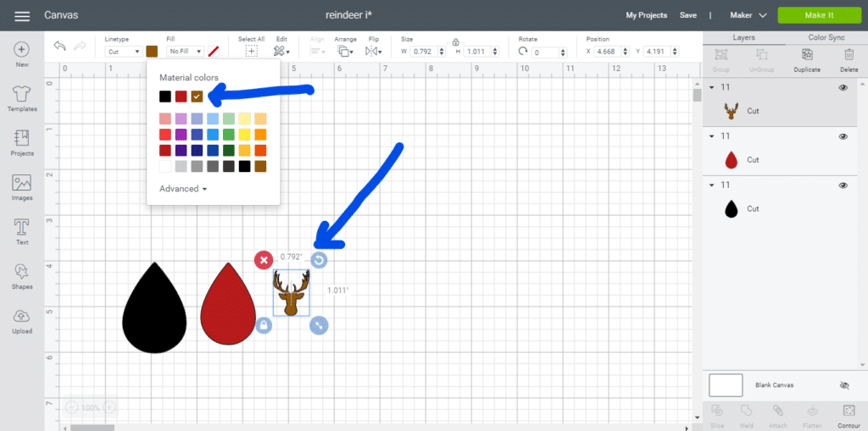Open the Projects panel
868x431 pixels.
(21, 138)
